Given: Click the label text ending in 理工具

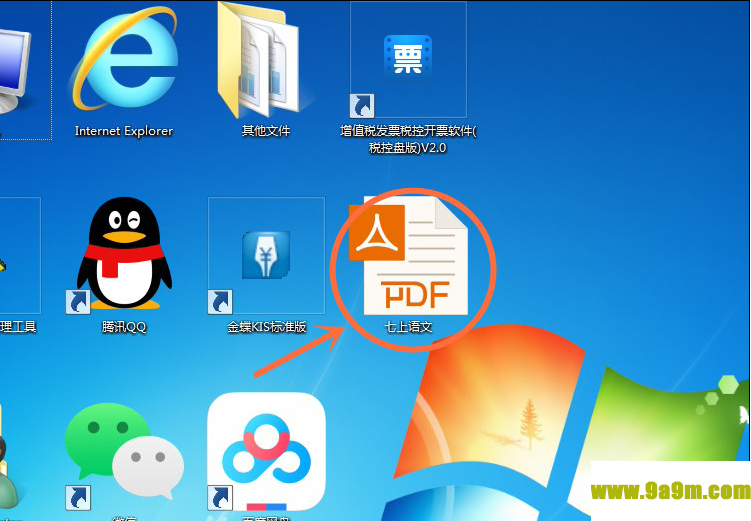Looking at the screenshot, I should coord(18,327).
